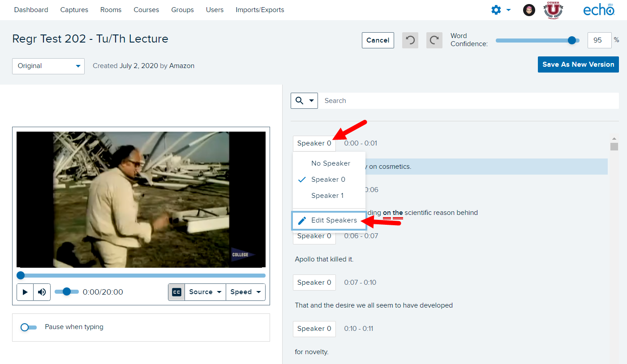Open the settings gear menu
Viewport: 627px width, 364px height.
[x=500, y=10]
